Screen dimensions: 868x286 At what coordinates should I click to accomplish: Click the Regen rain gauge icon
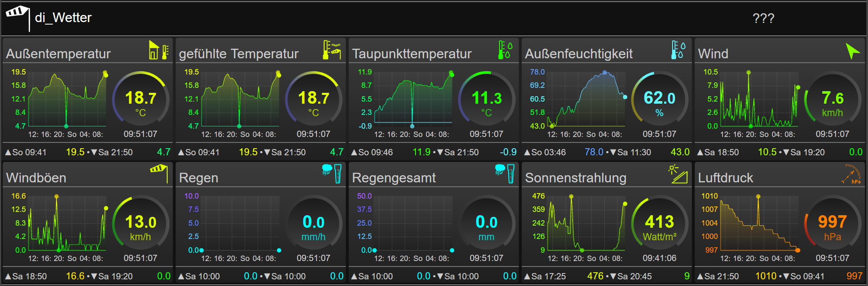pyautogui.click(x=332, y=174)
